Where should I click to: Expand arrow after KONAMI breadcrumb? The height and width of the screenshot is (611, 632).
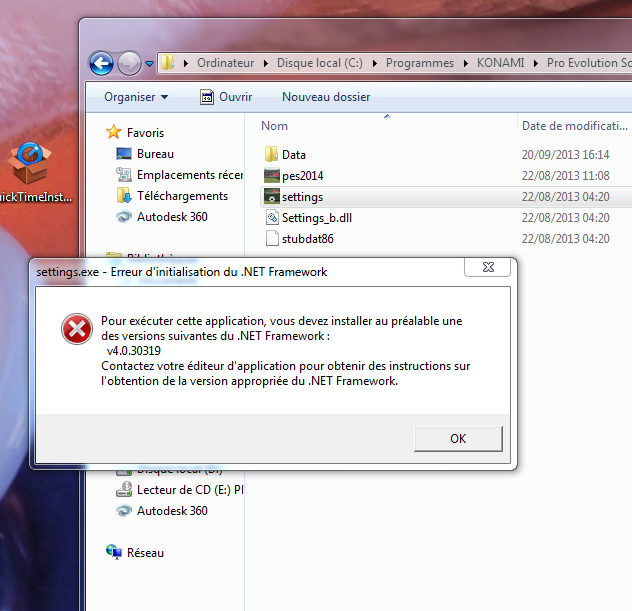coord(536,63)
